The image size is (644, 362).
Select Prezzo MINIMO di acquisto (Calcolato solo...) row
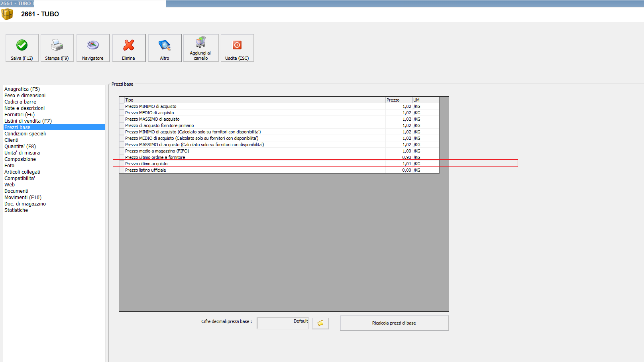pyautogui.click(x=279, y=132)
